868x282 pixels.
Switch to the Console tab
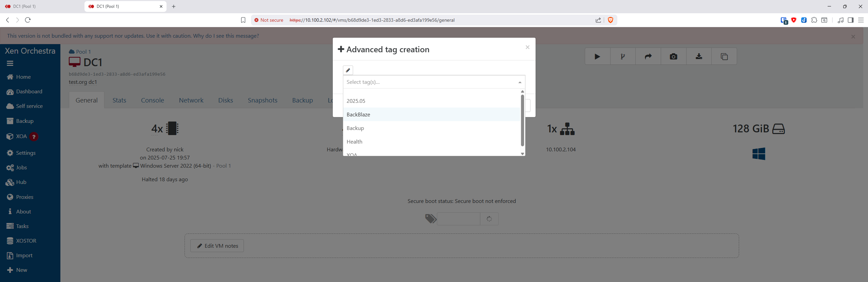(x=153, y=100)
